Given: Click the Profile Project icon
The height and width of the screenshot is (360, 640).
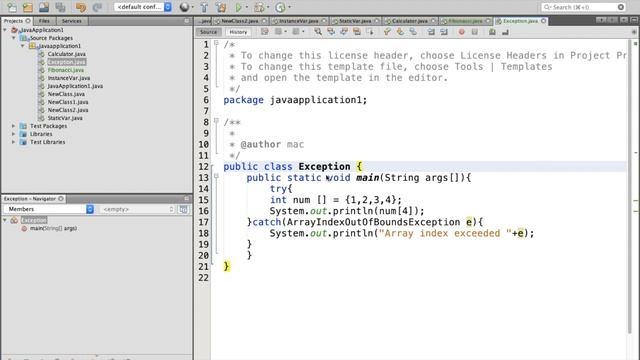Looking at the screenshot, I should [x=280, y=7].
